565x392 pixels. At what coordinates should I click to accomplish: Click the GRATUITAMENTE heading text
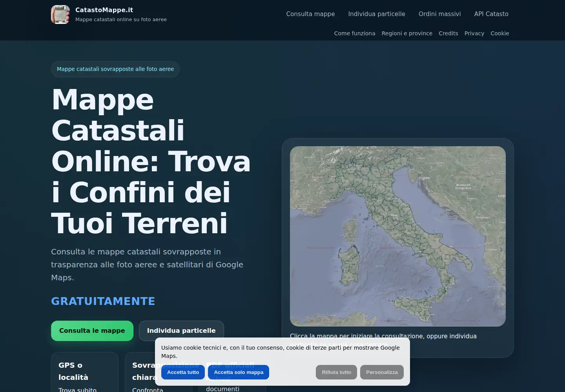pyautogui.click(x=103, y=301)
